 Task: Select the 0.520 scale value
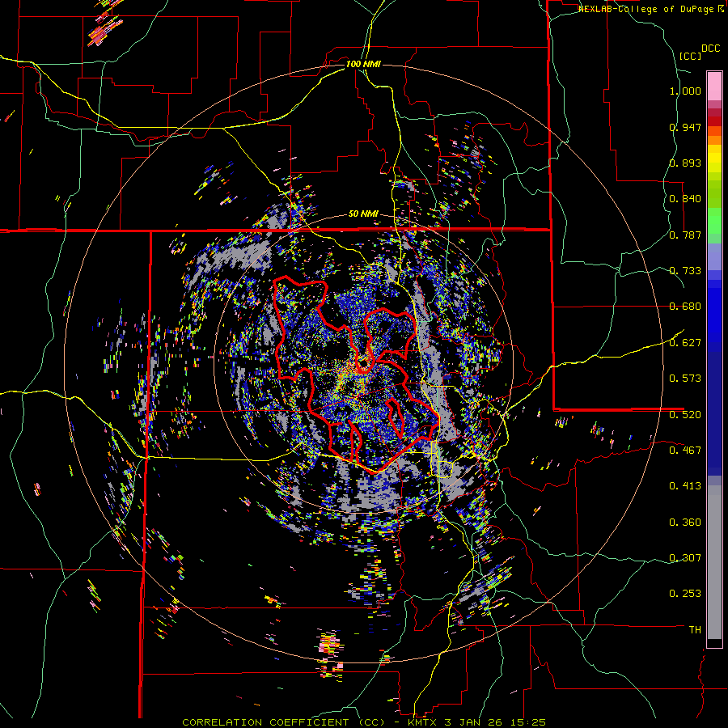click(x=685, y=414)
